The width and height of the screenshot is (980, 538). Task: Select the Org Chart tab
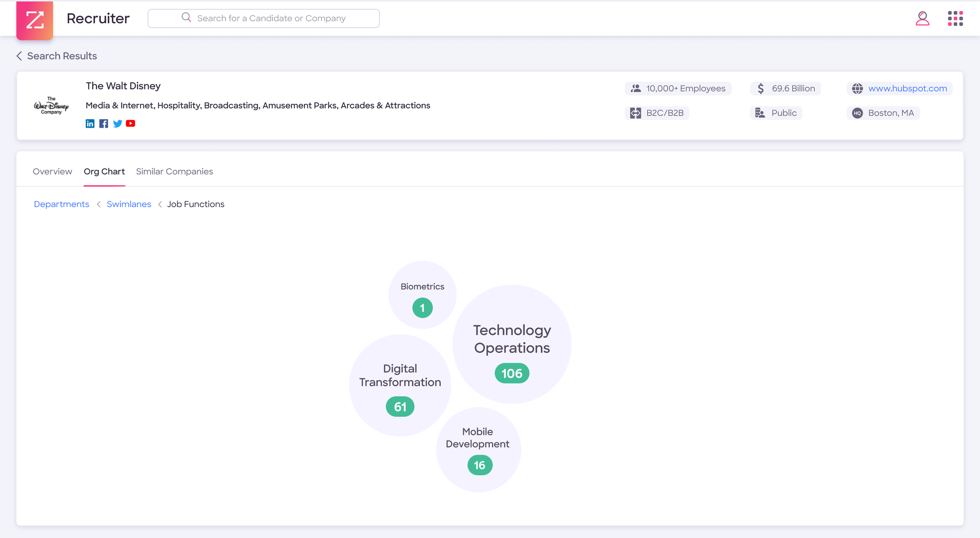104,172
